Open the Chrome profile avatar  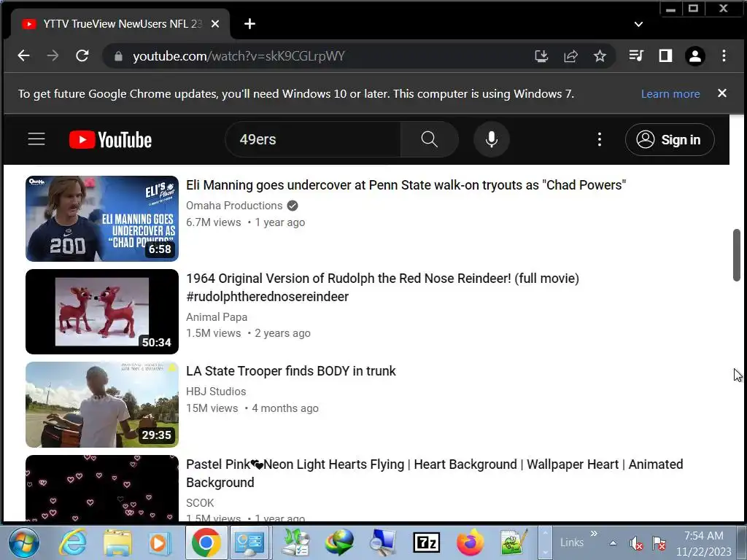[x=695, y=56]
